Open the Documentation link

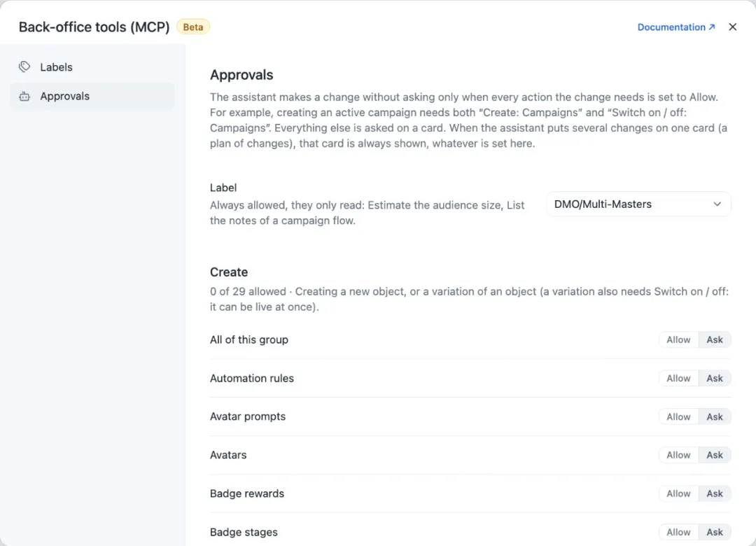click(x=676, y=27)
